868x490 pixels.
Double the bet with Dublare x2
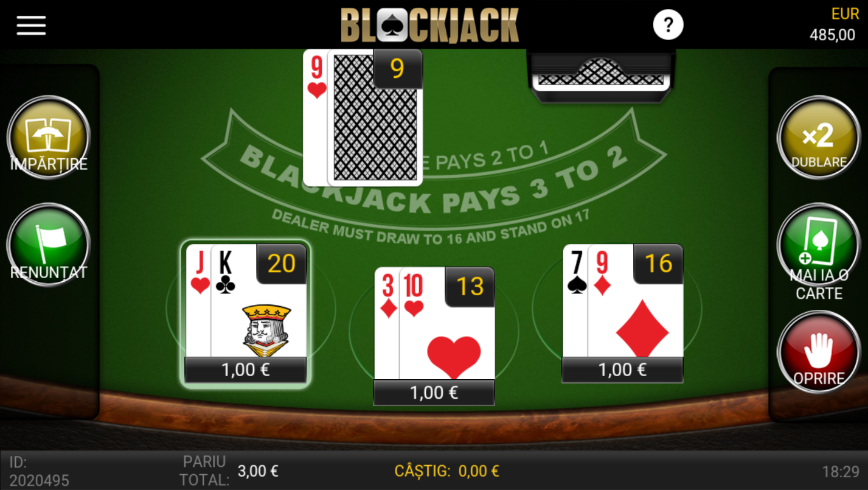819,137
